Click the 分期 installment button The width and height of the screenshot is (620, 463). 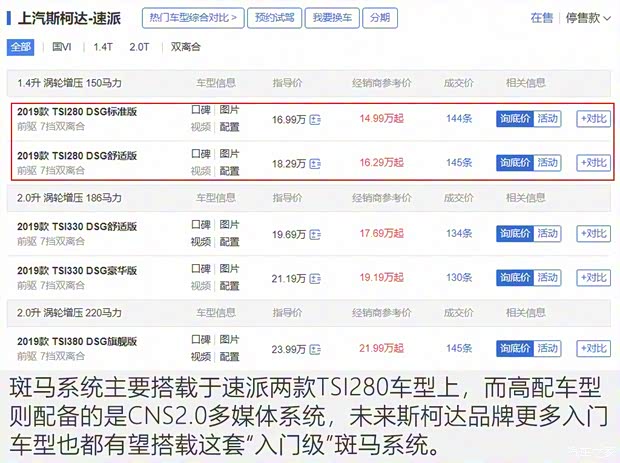pyautogui.click(x=380, y=18)
